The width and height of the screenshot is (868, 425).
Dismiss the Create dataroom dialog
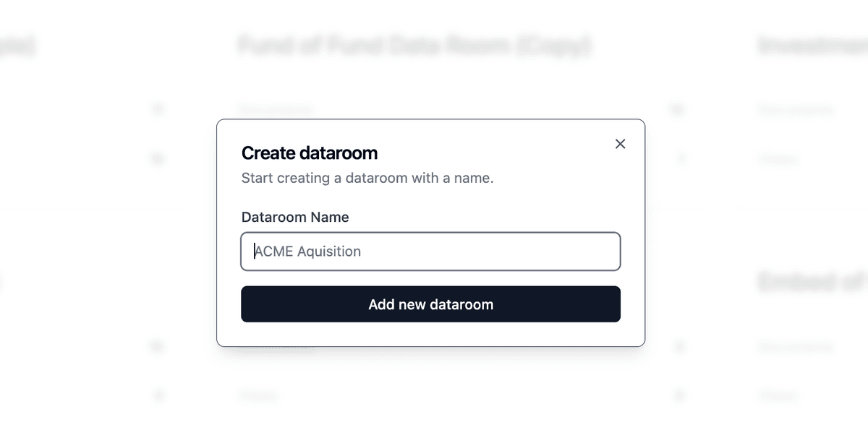pos(620,144)
